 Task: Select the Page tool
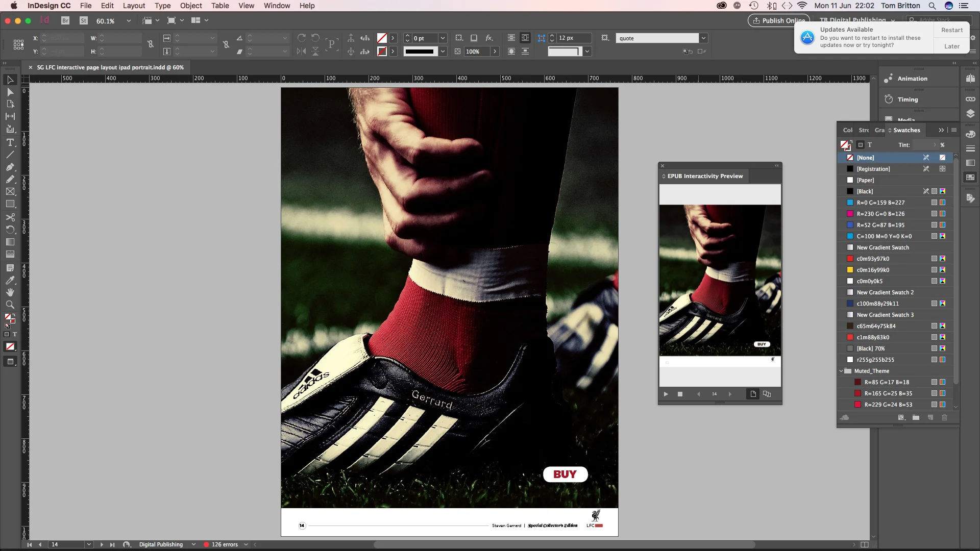click(10, 104)
